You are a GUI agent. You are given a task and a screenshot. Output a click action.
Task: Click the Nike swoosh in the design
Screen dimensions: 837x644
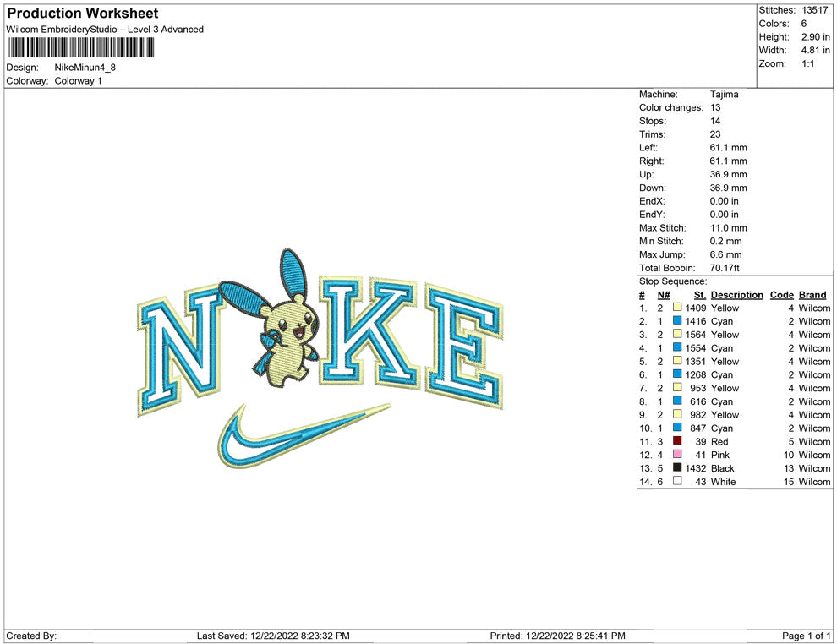pos(304,435)
